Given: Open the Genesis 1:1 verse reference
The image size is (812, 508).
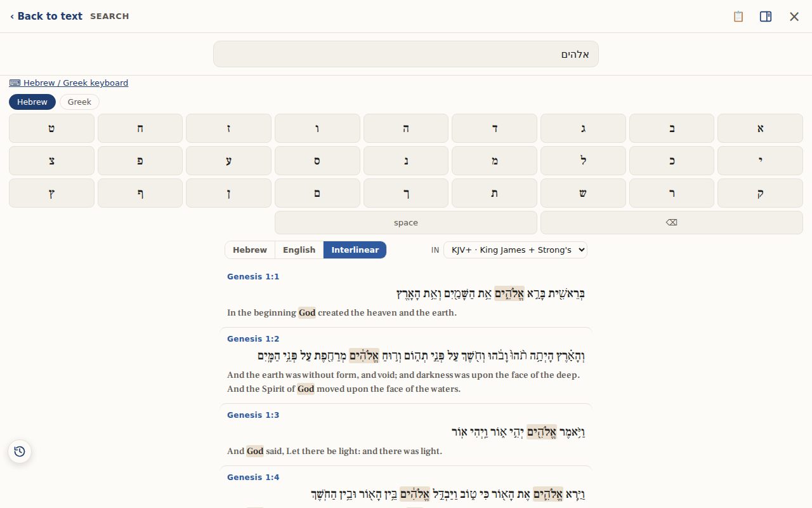Looking at the screenshot, I should click(x=253, y=277).
